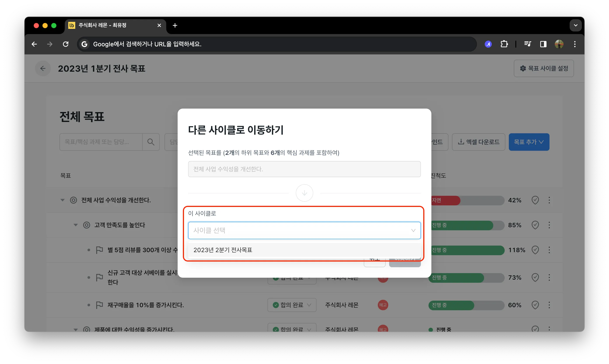Click 재구매율을 10%를 증가시킨다 goal text
This screenshot has width=609, height=364.
pos(146,305)
